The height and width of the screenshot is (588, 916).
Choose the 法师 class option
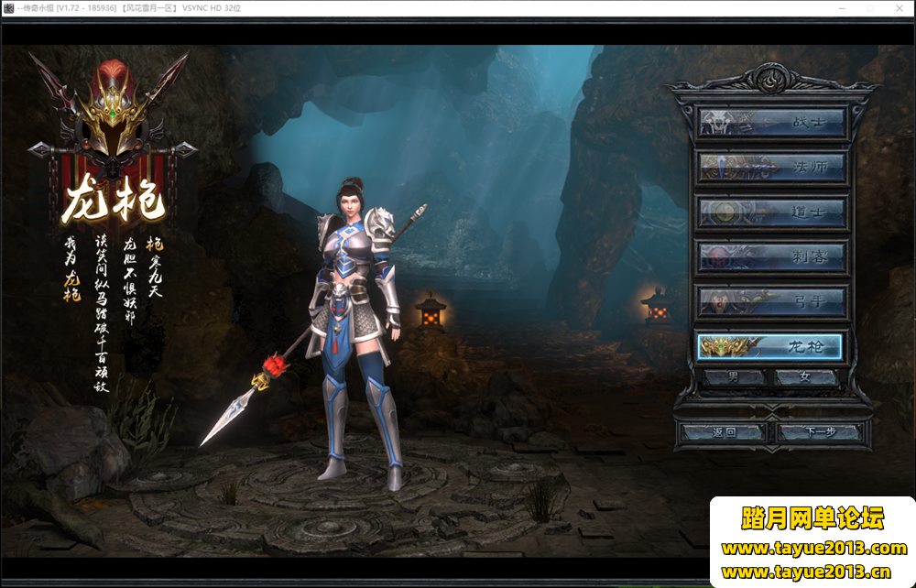click(771, 167)
